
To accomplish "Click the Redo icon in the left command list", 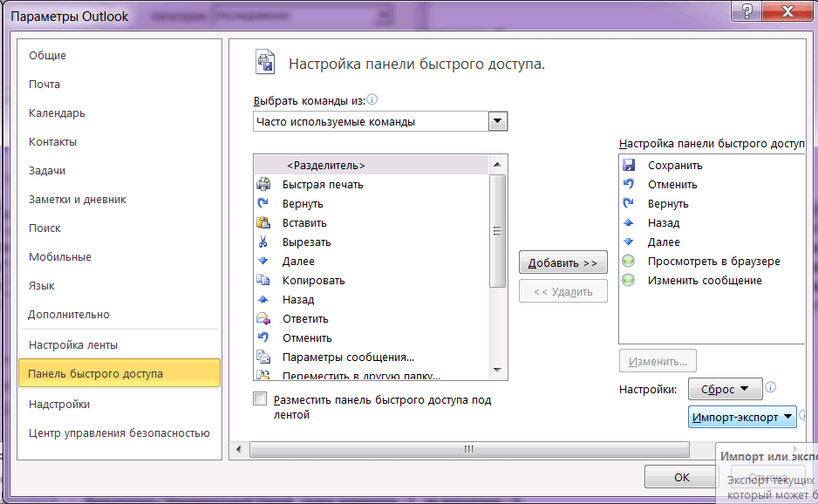I will (263, 203).
